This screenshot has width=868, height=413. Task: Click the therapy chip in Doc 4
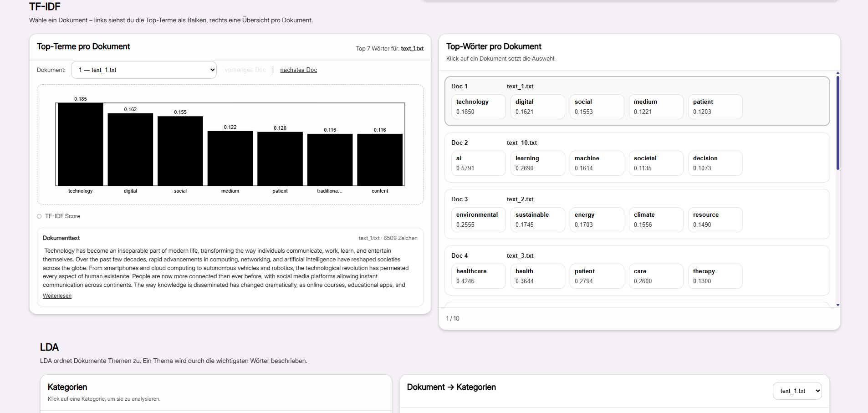715,276
